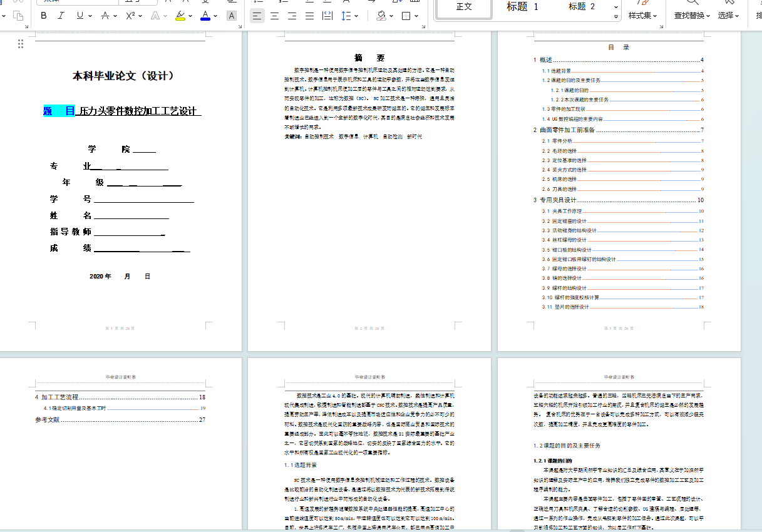762x532 pixels.
Task: Open line spacing dropdown arrow
Action: [x=356, y=16]
